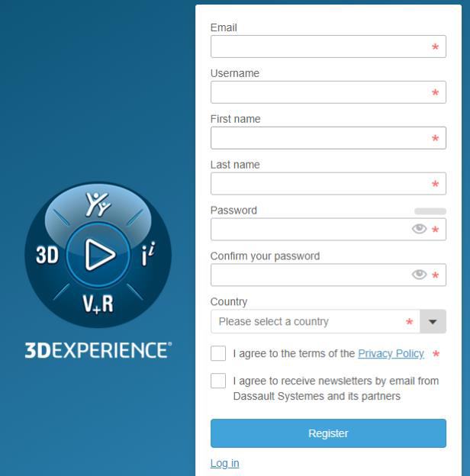The image size is (470, 476).
Task: Click the 'Country' field label
Action: pos(229,302)
